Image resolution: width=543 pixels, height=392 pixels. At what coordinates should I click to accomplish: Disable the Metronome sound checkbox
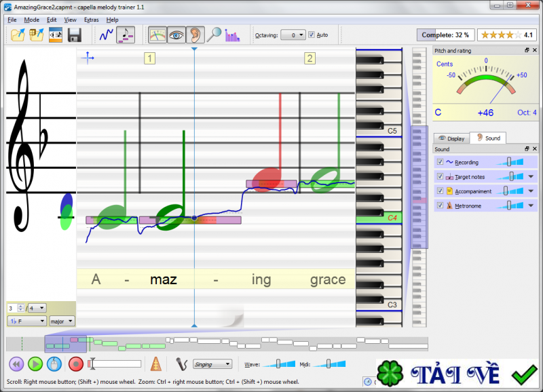[441, 205]
